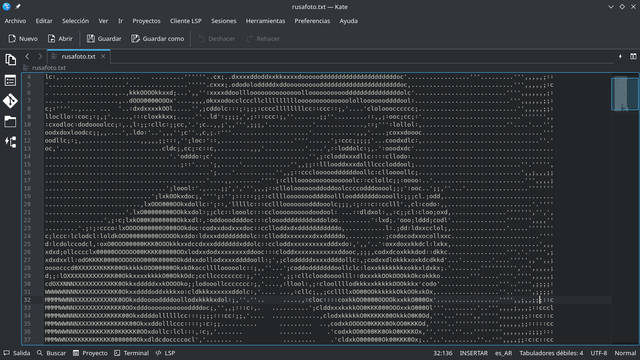Click the Abrir open file button
Viewport: 640px width, 360px height.
coord(60,39)
